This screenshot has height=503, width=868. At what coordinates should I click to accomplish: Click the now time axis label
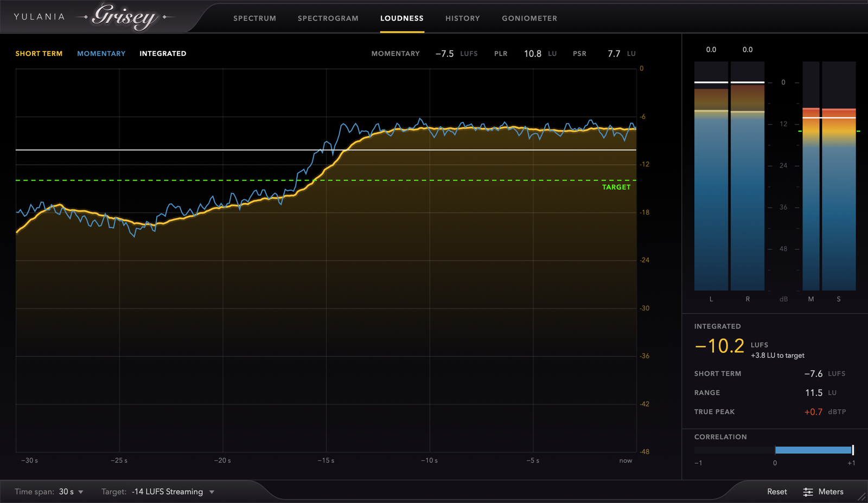(626, 461)
